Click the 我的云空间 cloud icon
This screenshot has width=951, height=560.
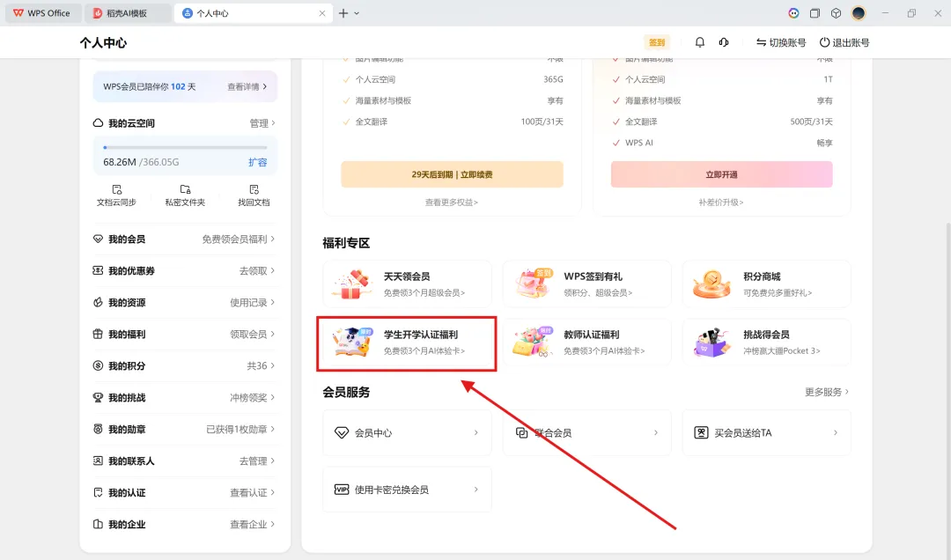coord(98,122)
